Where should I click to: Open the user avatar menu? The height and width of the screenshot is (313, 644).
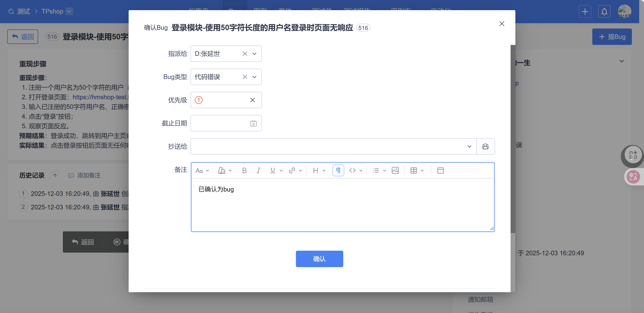(x=624, y=12)
